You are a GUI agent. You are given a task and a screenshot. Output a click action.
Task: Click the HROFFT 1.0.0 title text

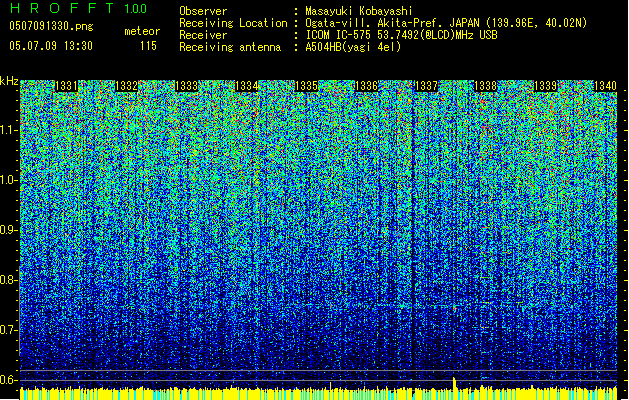(79, 8)
